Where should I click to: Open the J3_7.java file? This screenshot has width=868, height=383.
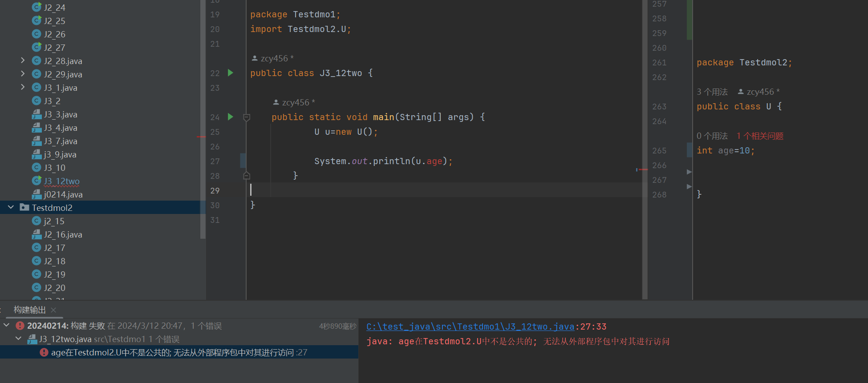(61, 141)
